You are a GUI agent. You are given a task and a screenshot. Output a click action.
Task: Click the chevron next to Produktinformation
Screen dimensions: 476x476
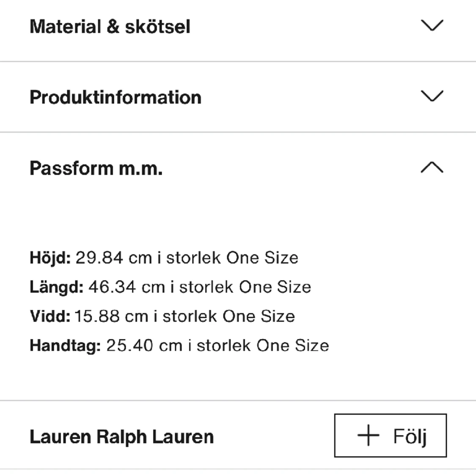tap(431, 96)
